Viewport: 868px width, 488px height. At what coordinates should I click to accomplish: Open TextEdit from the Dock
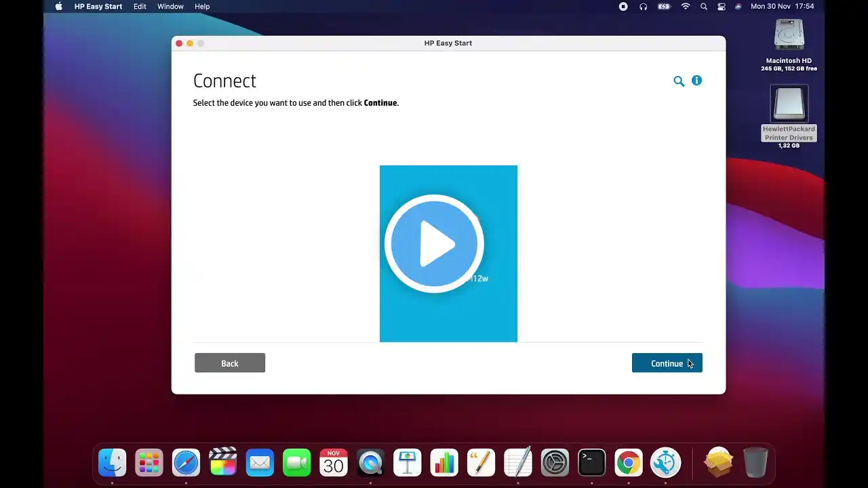pyautogui.click(x=518, y=463)
